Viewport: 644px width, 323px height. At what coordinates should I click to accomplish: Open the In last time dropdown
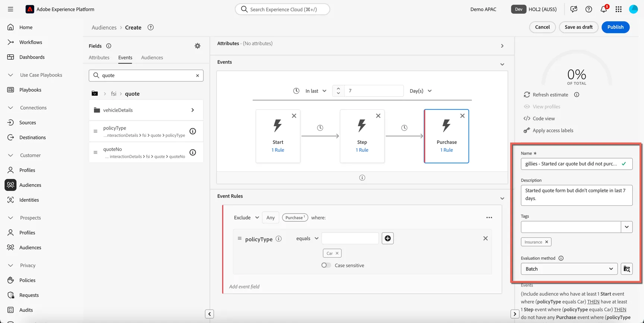pyautogui.click(x=316, y=91)
